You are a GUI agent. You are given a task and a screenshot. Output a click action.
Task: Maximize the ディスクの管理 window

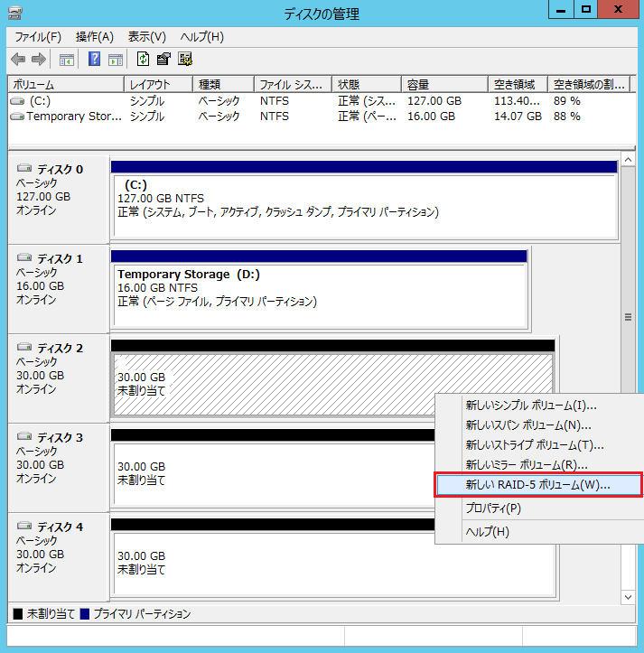(585, 10)
